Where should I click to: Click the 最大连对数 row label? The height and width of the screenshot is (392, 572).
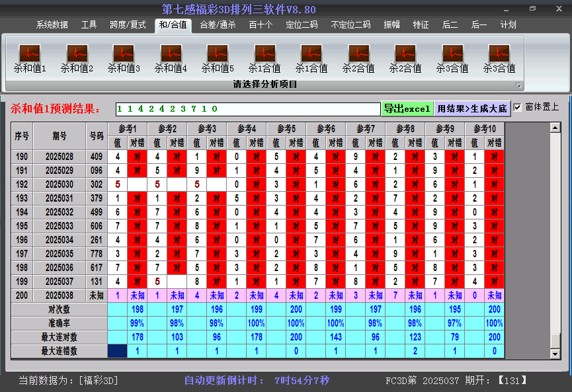click(59, 337)
